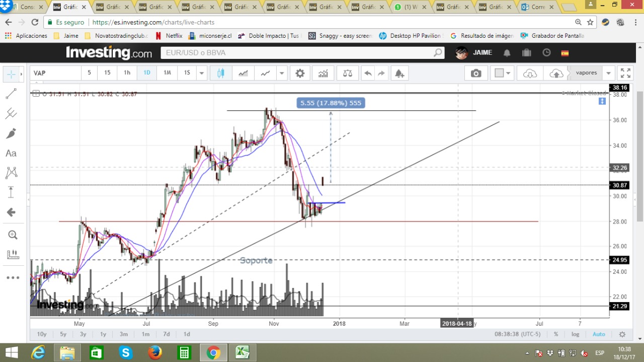The height and width of the screenshot is (362, 644).
Task: Toggle the Auto scale option
Action: coord(599,334)
